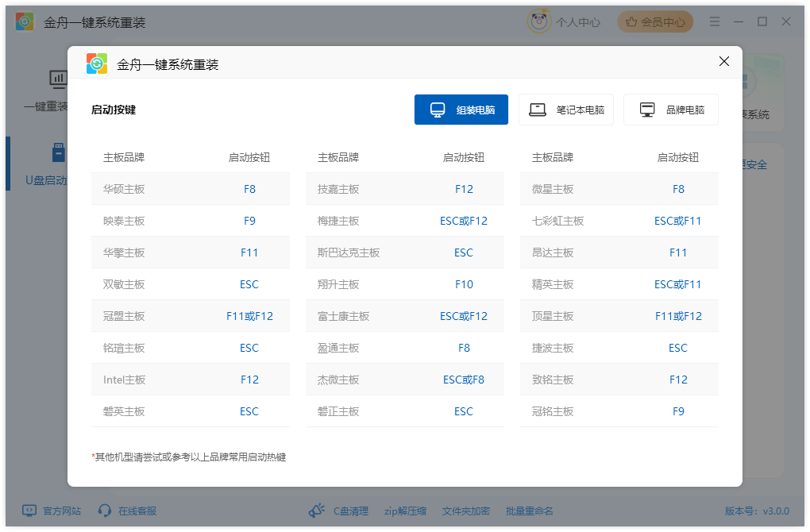Image resolution: width=810 pixels, height=532 pixels.
Task: Select the 盈通主板 row
Action: coord(404,348)
